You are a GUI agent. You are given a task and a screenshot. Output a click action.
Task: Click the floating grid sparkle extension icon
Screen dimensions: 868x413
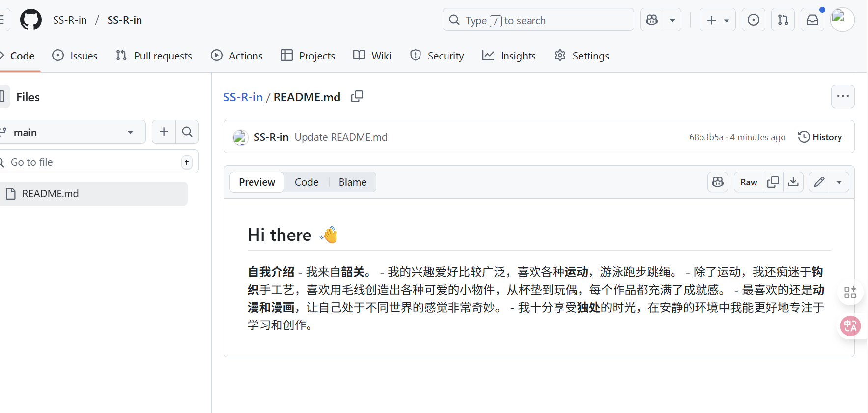tap(850, 293)
